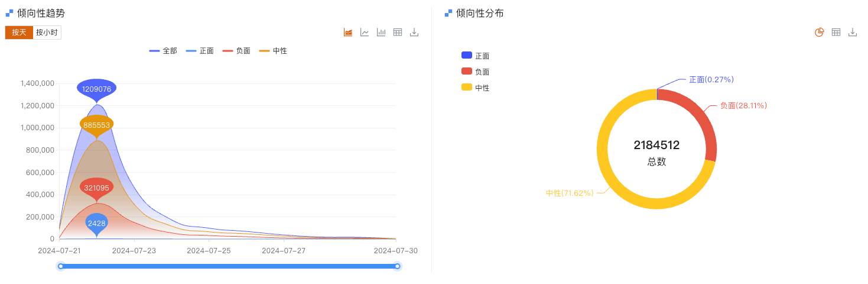The width and height of the screenshot is (868, 284).
Task: Click the right handle of date range slider
Action: tap(398, 266)
